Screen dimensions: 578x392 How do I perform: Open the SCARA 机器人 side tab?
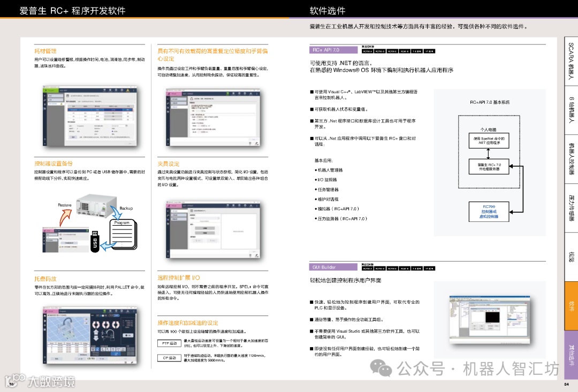point(571,62)
